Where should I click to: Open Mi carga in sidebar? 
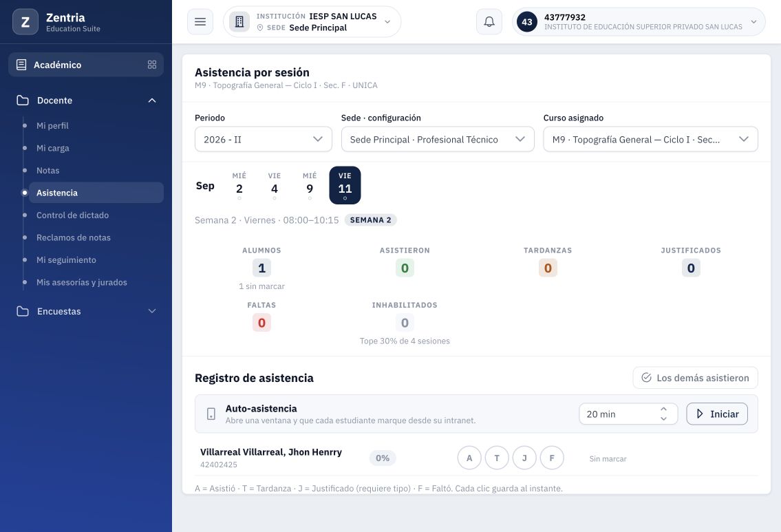(x=53, y=148)
